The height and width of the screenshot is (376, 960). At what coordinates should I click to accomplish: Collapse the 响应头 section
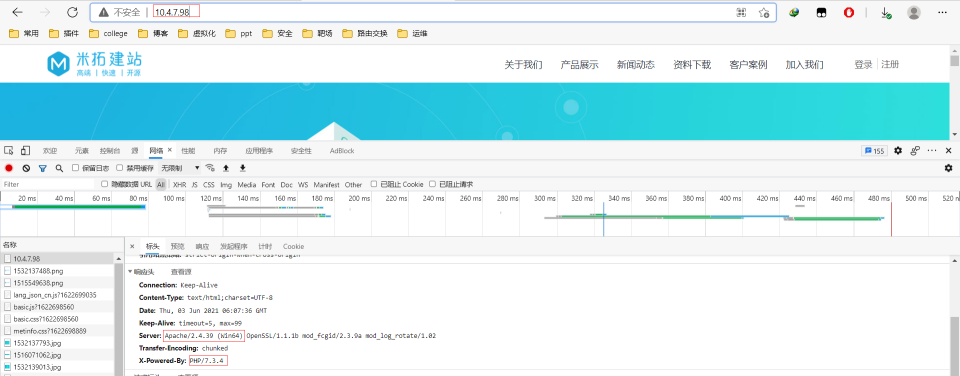tap(141, 272)
